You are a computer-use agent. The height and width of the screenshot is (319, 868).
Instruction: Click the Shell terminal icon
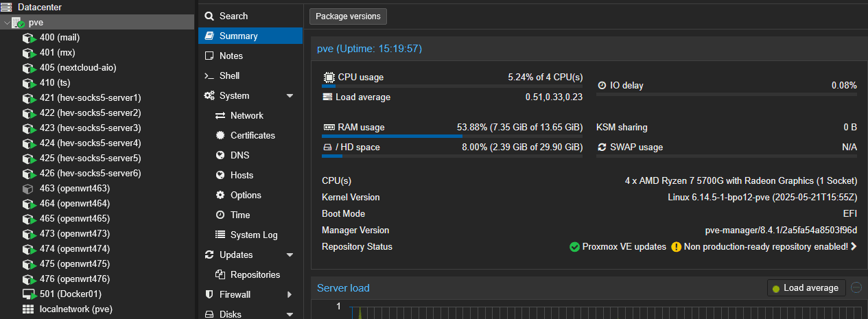[209, 75]
